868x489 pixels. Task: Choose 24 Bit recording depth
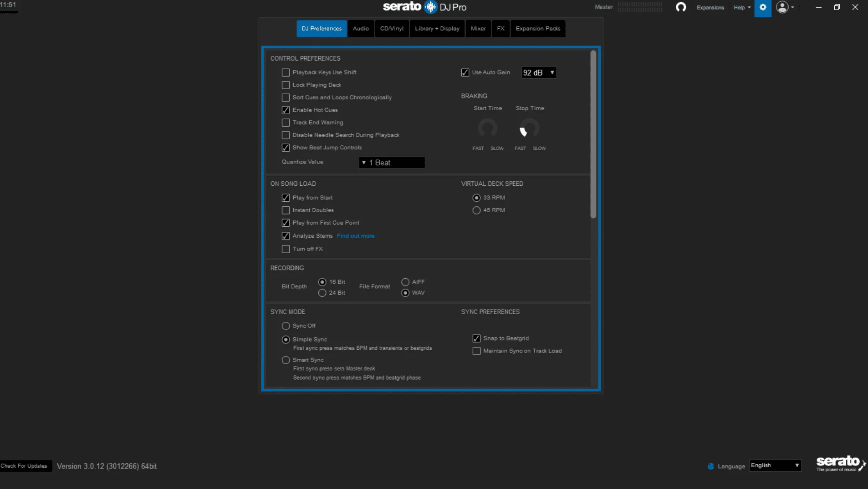pos(322,293)
